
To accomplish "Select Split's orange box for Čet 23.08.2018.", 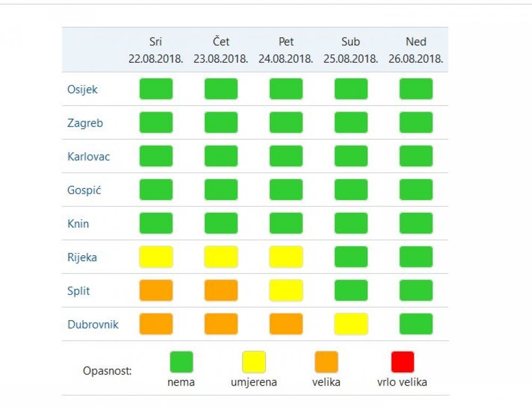I will click(x=221, y=290).
